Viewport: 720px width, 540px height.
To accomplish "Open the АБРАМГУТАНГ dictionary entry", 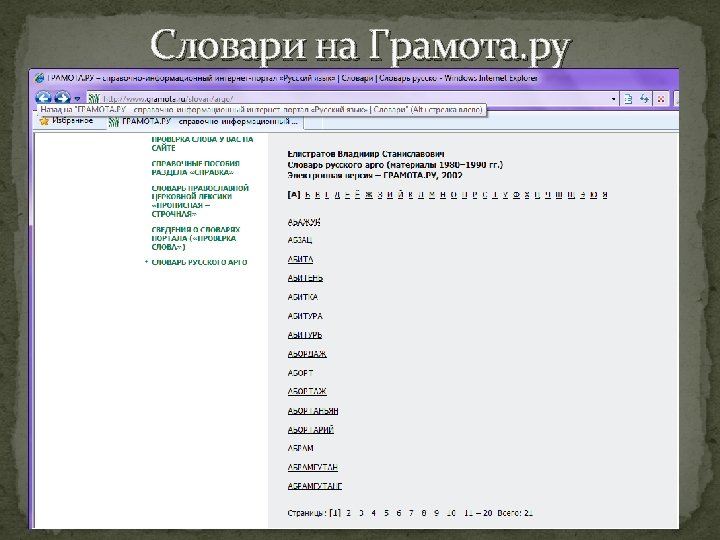I will 315,486.
